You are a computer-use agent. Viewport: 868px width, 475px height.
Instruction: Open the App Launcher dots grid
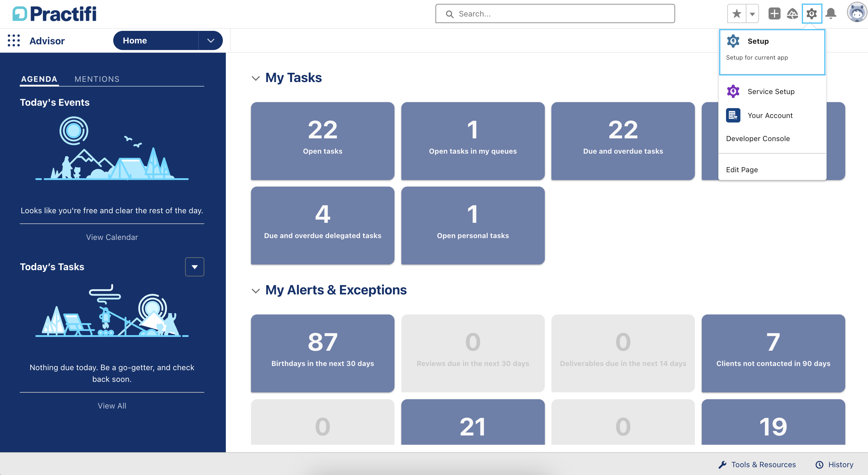pyautogui.click(x=14, y=40)
